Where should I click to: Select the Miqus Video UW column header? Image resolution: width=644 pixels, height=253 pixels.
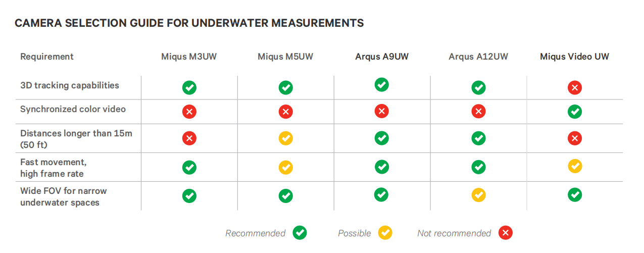coord(574,57)
